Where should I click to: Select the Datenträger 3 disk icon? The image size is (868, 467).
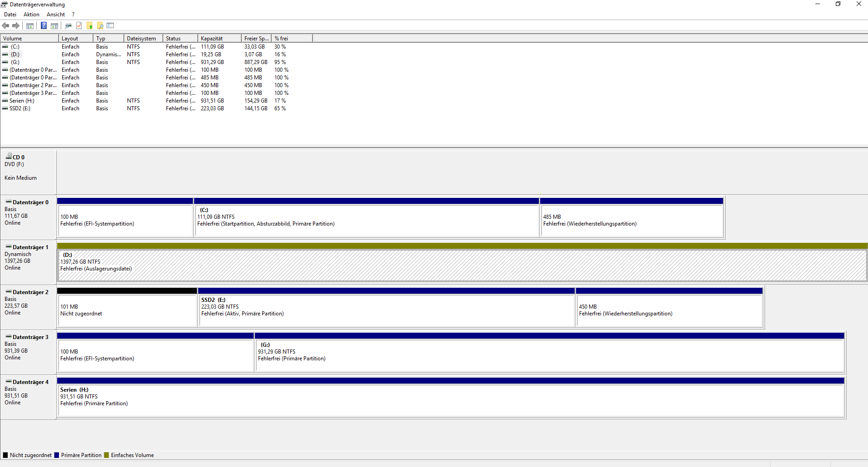(9, 336)
